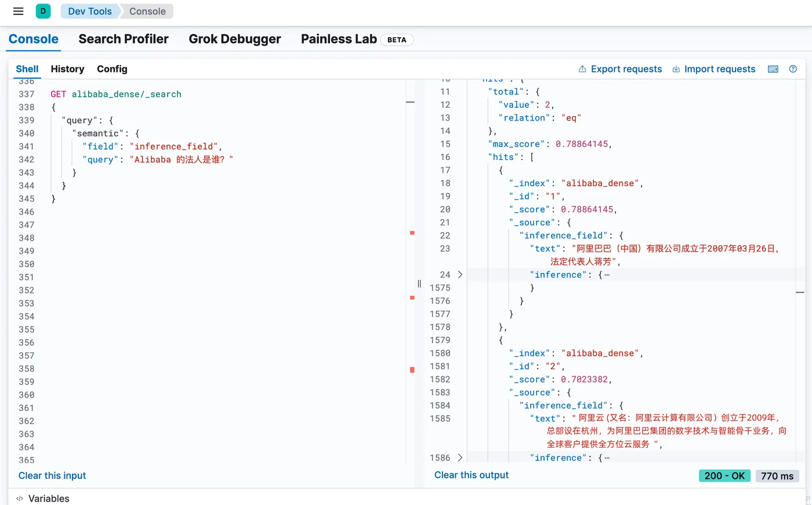The width and height of the screenshot is (812, 505).
Task: Click the "_id": "2" output line
Action: tap(536, 366)
